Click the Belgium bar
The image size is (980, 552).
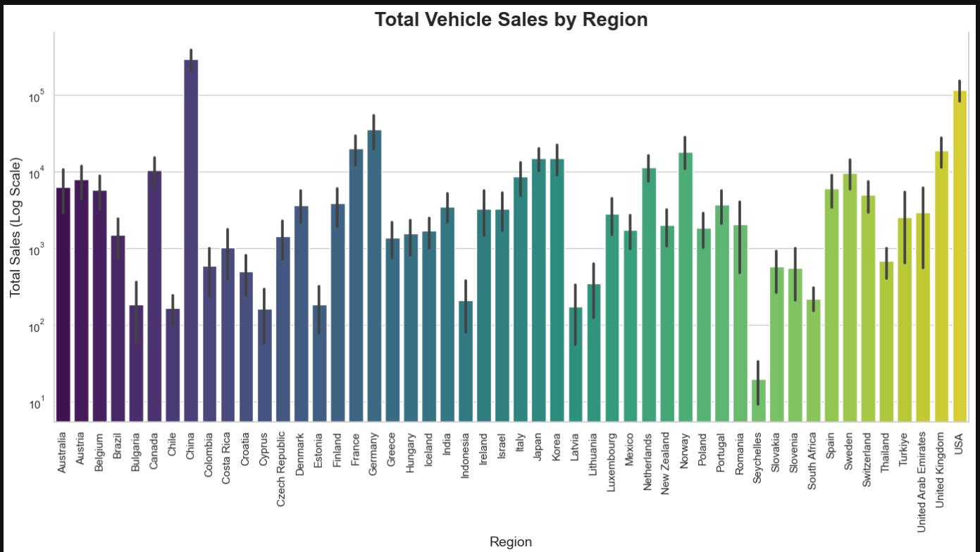tap(99, 306)
